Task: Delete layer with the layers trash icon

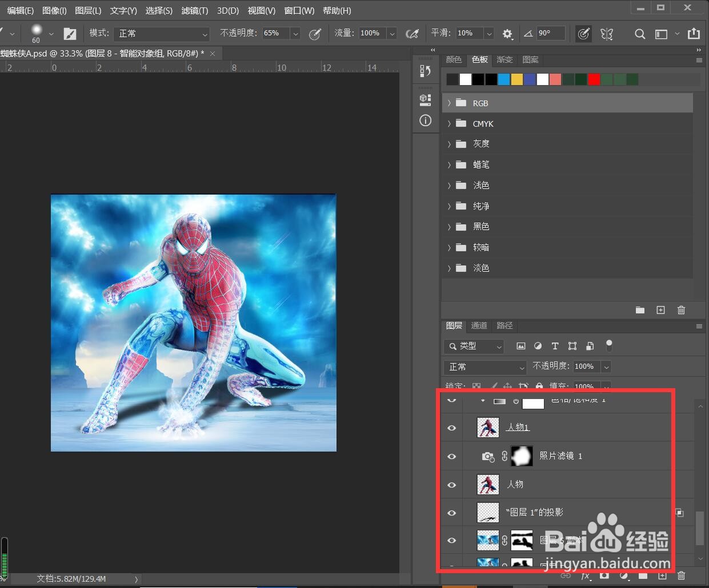Action: click(x=682, y=576)
